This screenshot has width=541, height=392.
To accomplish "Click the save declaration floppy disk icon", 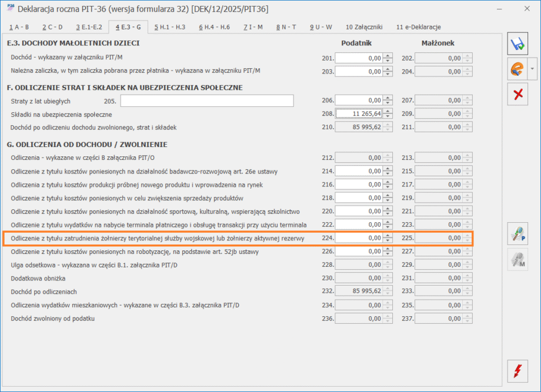I will pos(517,43).
